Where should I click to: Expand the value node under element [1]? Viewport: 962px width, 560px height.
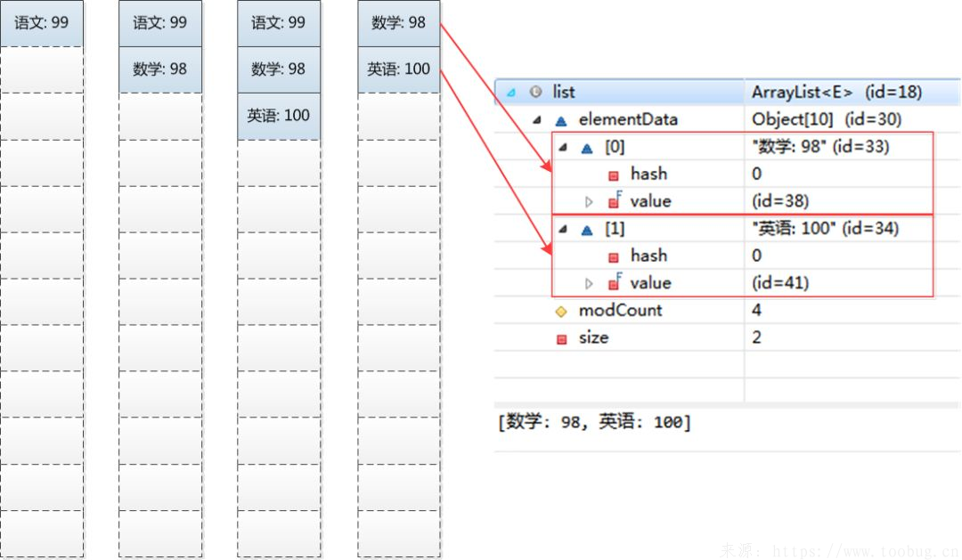(x=589, y=282)
